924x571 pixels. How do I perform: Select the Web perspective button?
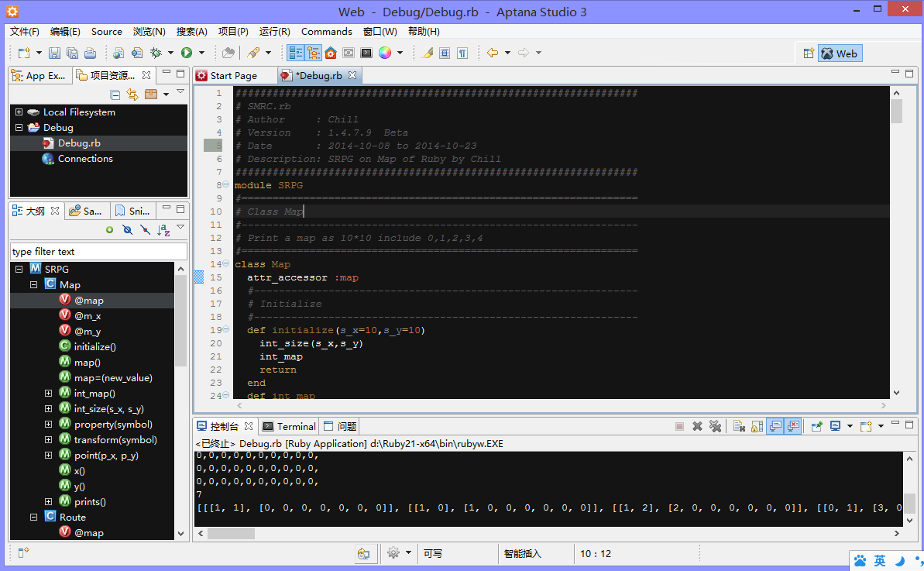click(x=840, y=53)
